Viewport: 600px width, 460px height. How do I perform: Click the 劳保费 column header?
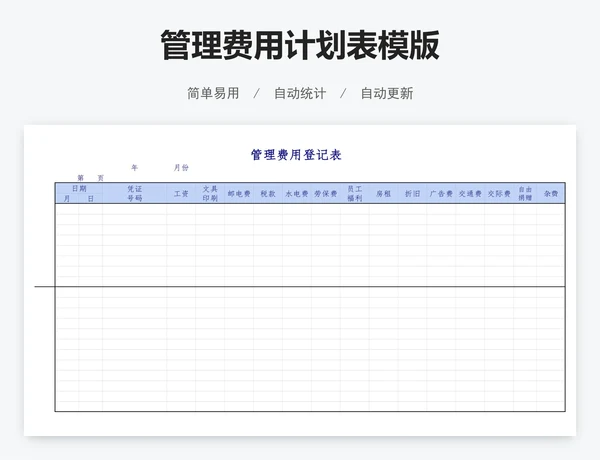tap(326, 193)
